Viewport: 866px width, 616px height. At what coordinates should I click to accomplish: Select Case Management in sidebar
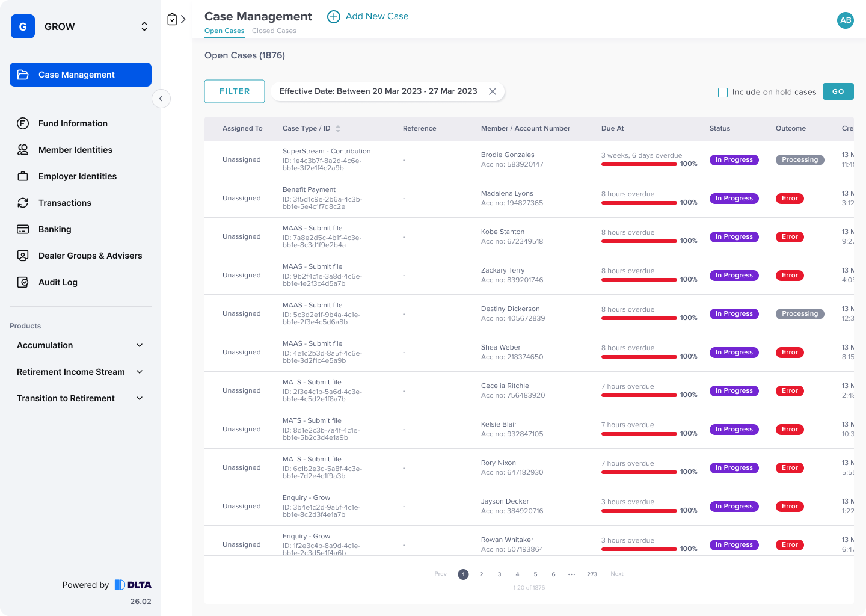[x=81, y=75]
